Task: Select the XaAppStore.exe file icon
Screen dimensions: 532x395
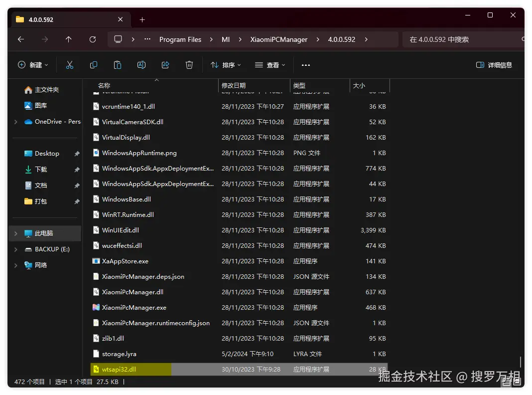Action: point(96,261)
